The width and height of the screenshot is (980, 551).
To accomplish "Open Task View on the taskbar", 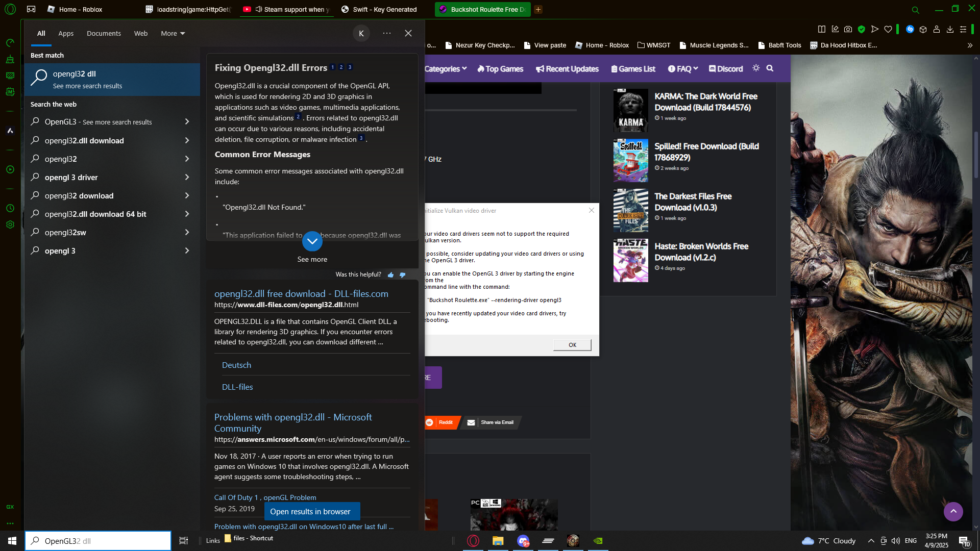I will 184,541.
